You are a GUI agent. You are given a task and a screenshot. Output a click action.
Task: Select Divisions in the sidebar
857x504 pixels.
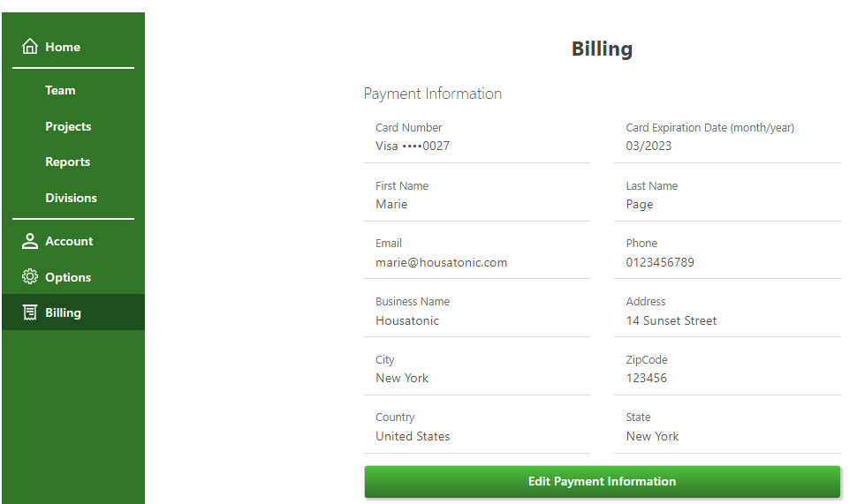click(x=71, y=198)
